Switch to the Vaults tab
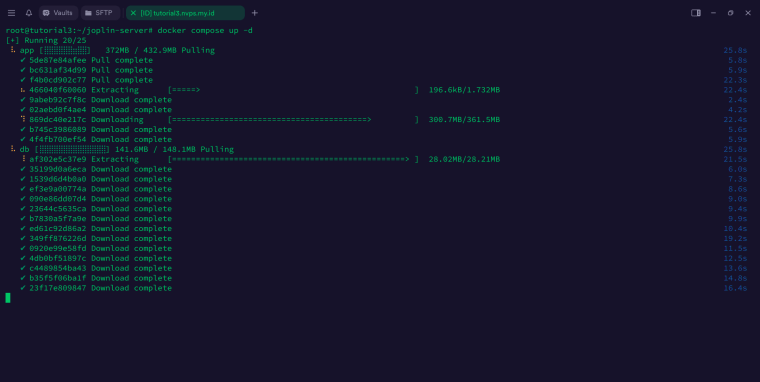The width and height of the screenshot is (760, 382). [x=58, y=13]
